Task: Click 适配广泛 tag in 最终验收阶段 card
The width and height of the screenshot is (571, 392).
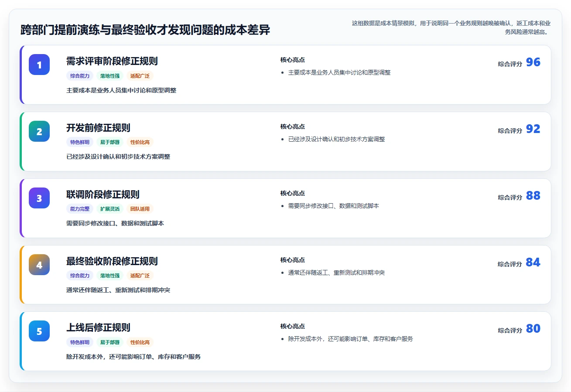Action: click(x=140, y=276)
